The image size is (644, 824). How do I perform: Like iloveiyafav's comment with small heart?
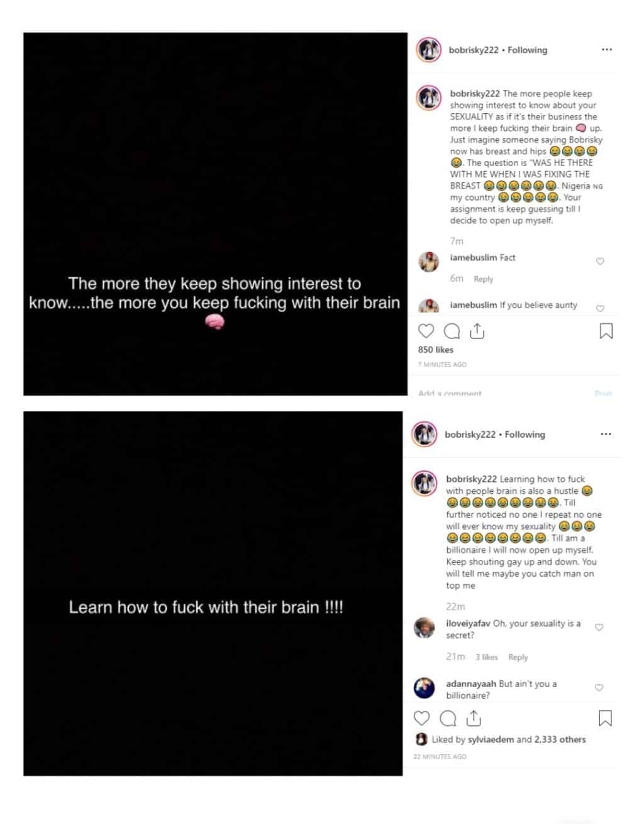(599, 627)
